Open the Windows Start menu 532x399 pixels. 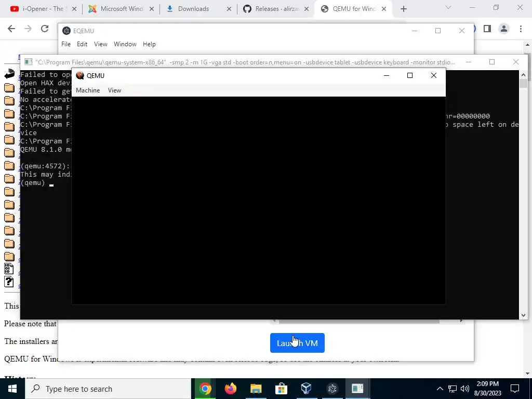coord(12,389)
